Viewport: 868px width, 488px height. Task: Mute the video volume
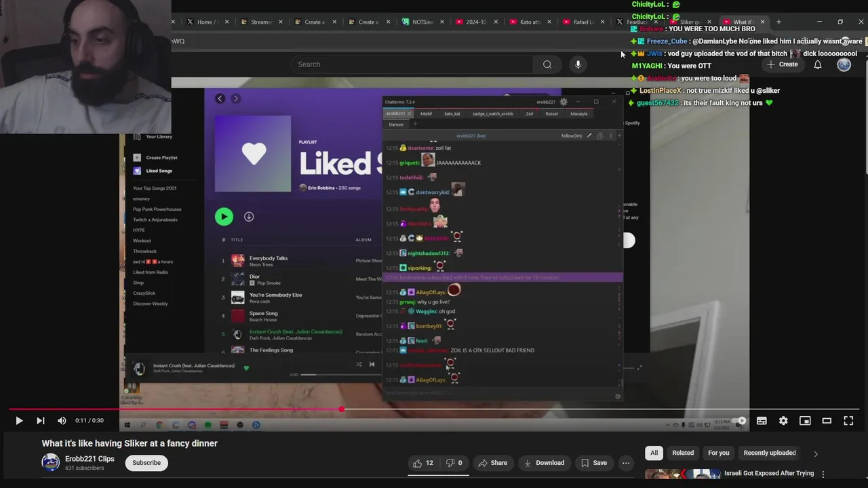62,421
